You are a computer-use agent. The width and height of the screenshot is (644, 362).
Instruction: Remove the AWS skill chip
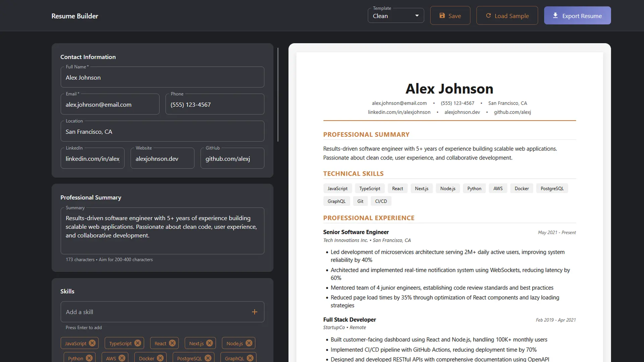[121, 358]
